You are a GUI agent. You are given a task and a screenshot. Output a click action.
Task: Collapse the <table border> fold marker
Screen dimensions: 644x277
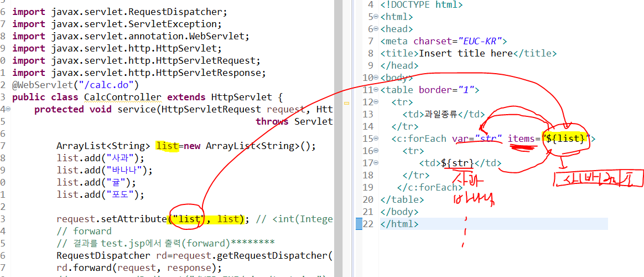point(377,90)
